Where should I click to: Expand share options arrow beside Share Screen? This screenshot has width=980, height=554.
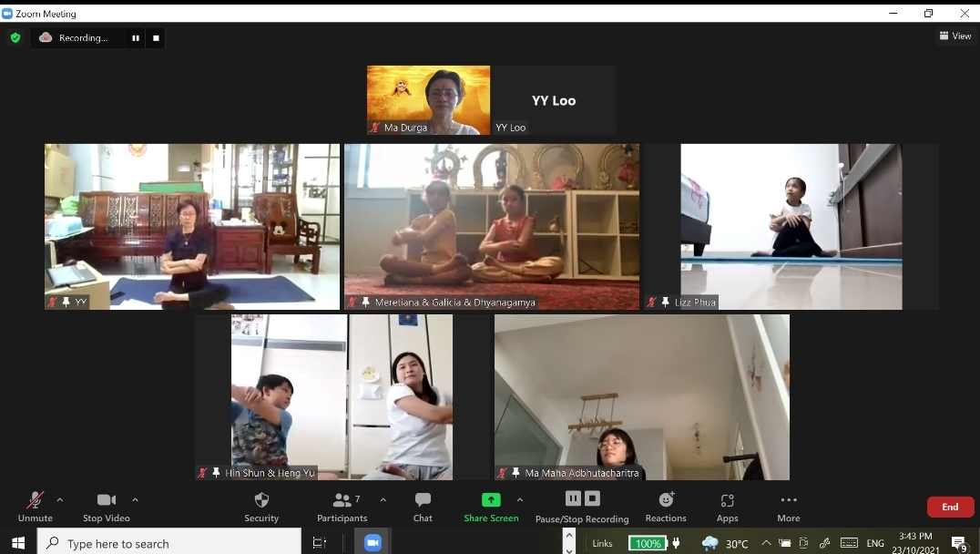point(520,499)
